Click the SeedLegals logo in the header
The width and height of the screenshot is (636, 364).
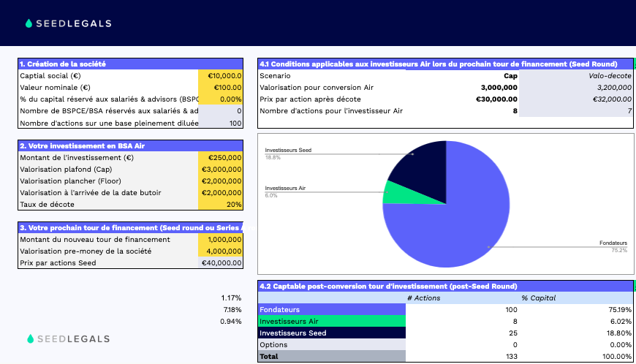(68, 23)
